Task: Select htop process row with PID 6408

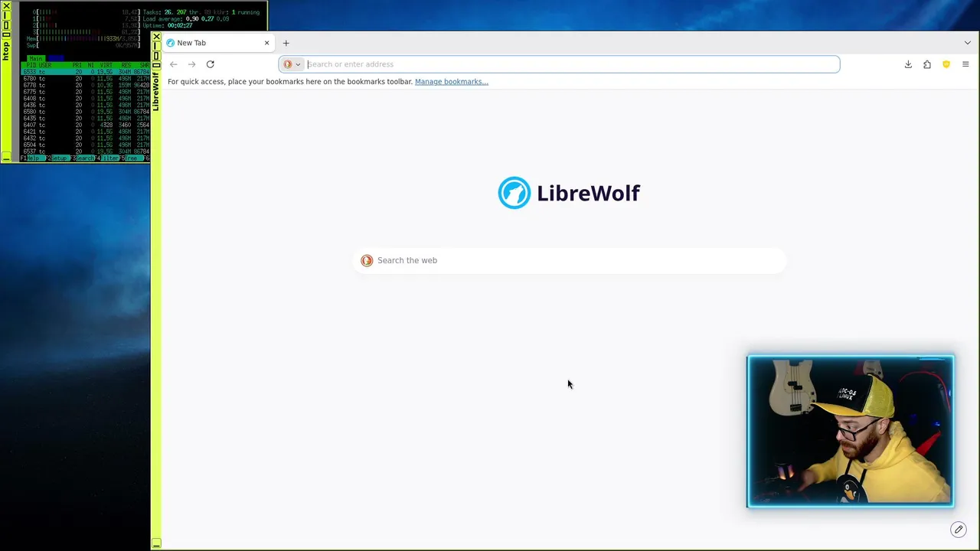Action: coord(86,99)
